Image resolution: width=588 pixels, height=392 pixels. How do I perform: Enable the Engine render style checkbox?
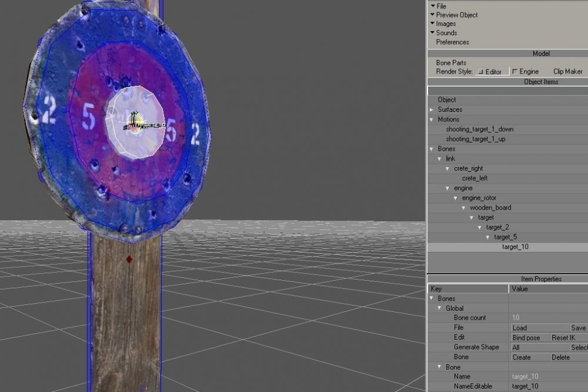pyautogui.click(x=514, y=71)
